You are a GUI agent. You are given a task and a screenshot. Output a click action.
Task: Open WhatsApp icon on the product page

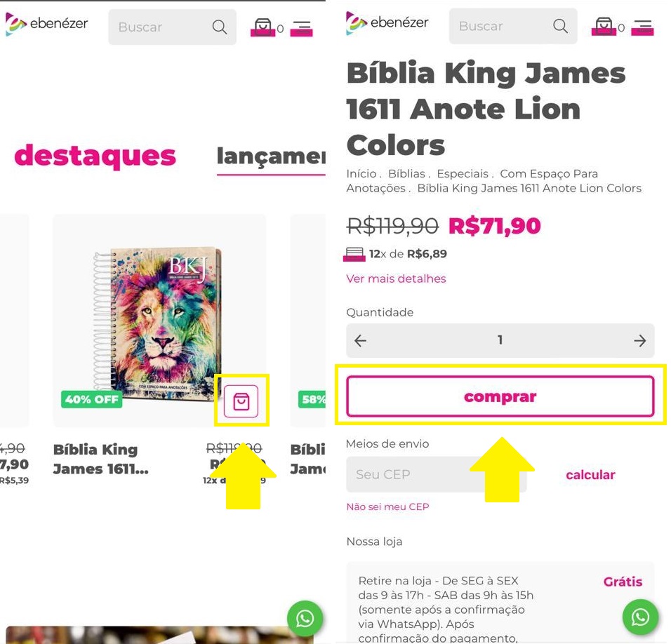639,617
